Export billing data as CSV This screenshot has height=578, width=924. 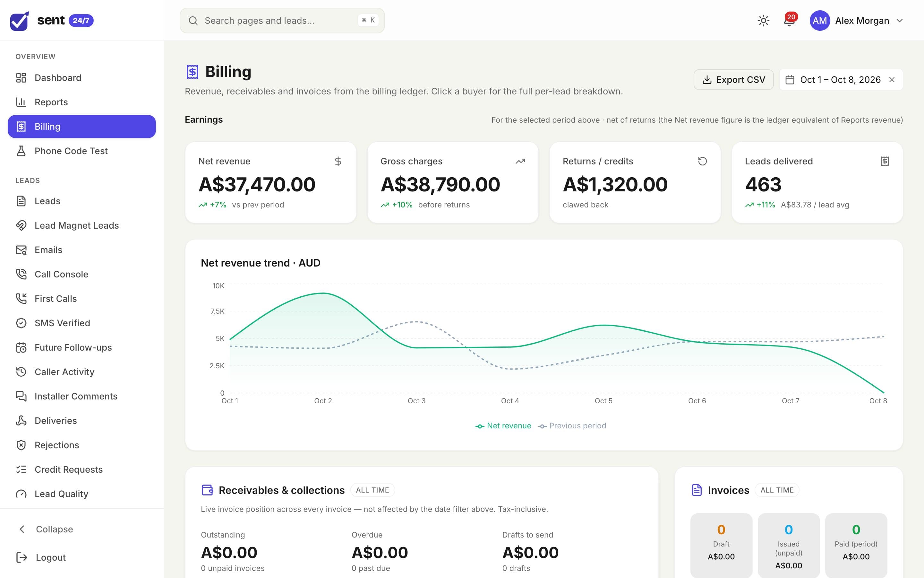tap(733, 80)
